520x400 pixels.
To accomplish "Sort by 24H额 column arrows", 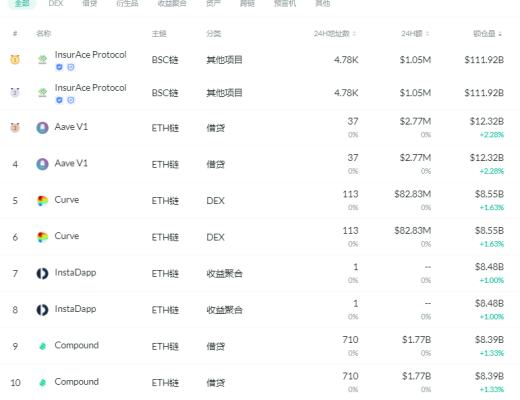I will 427,34.
